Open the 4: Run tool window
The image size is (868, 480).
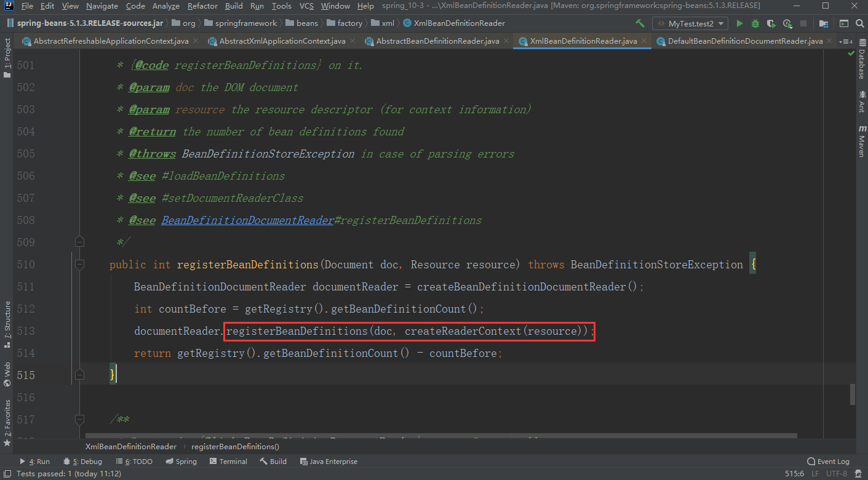click(x=34, y=462)
